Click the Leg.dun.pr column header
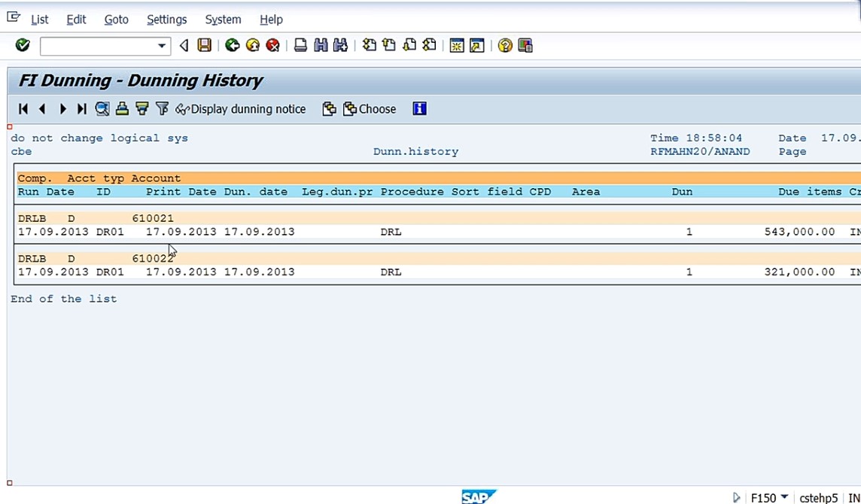861x504 pixels. pyautogui.click(x=337, y=192)
